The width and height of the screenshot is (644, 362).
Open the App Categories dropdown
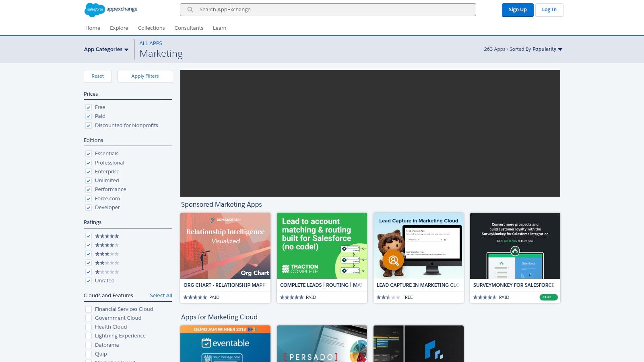coord(106,49)
